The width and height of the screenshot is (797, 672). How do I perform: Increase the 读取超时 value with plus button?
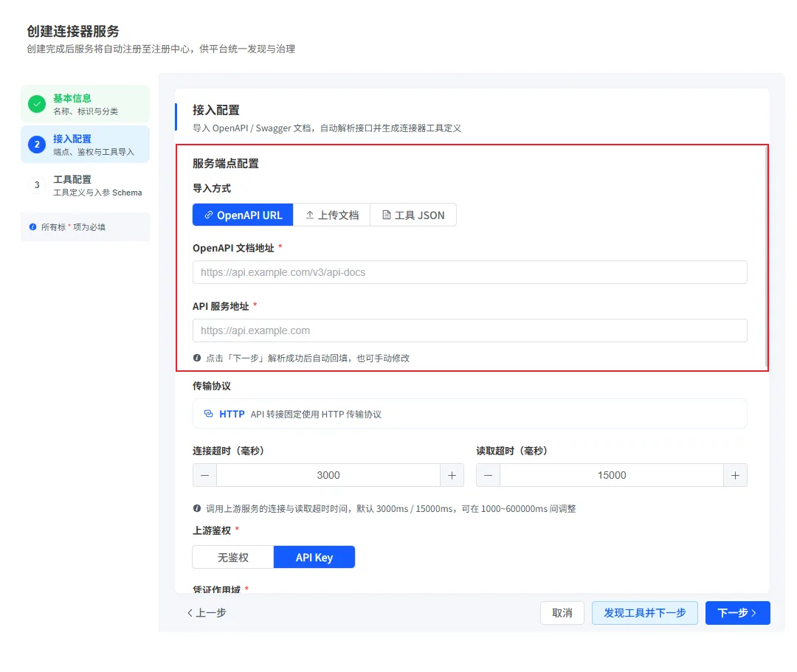tap(735, 476)
